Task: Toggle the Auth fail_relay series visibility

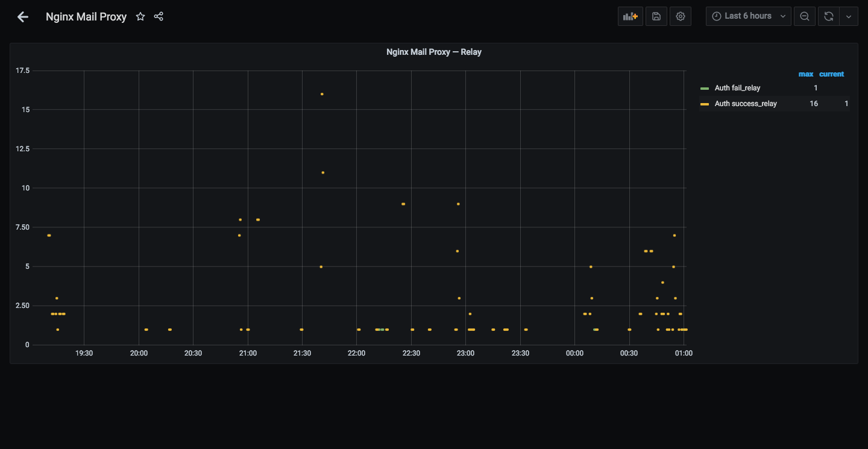Action: point(737,88)
